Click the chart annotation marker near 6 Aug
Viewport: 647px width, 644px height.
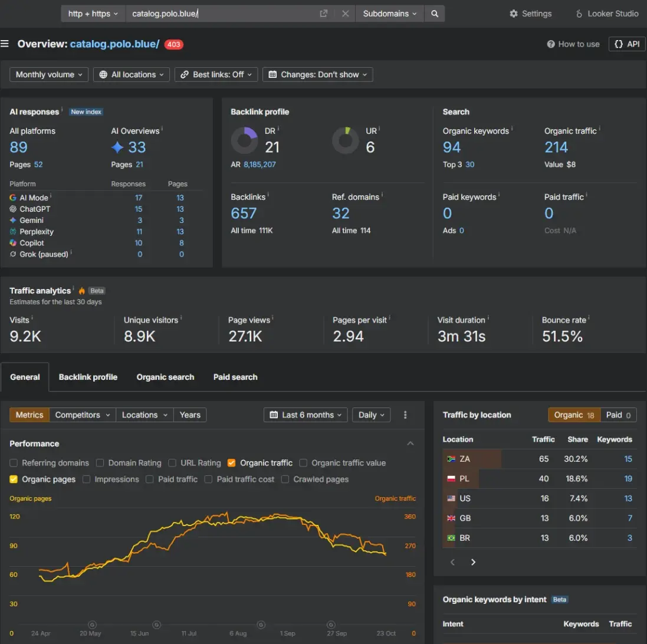261,625
